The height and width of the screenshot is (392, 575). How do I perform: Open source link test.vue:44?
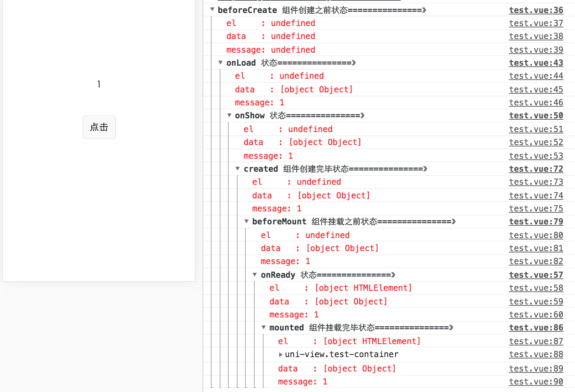pyautogui.click(x=536, y=76)
